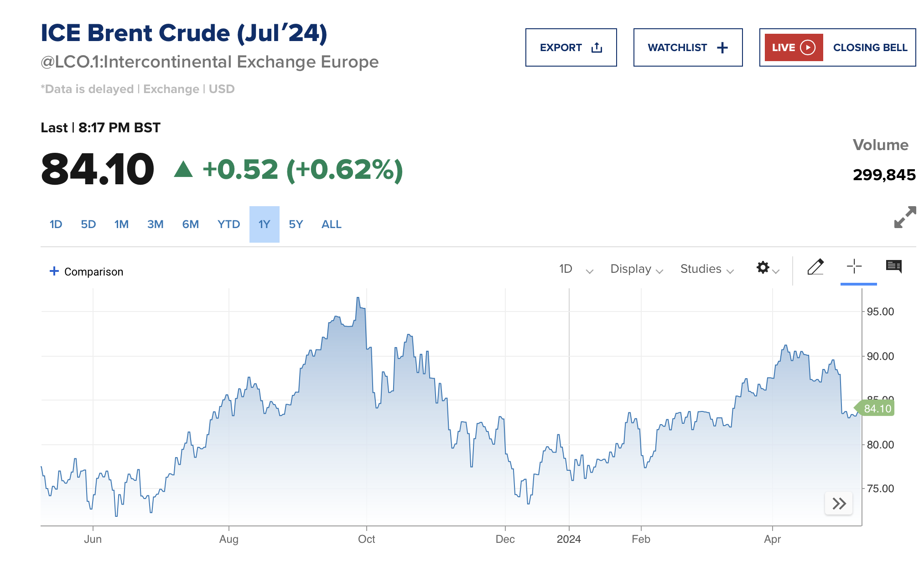Toggle the crosshair tool
Image resolution: width=924 pixels, height=572 pixels.
click(854, 266)
